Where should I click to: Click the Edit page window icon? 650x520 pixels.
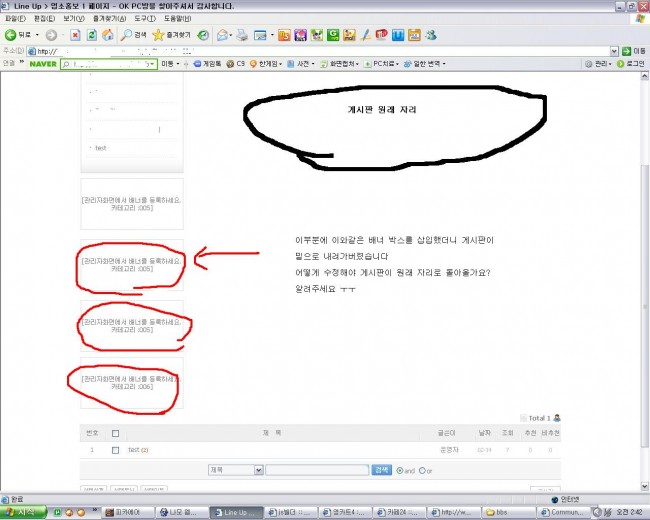260,35
